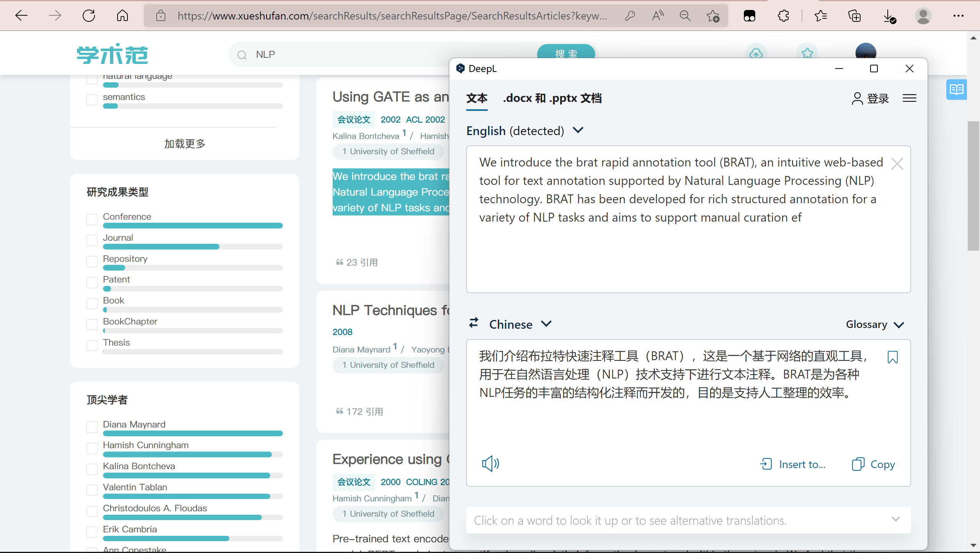Expand the DeepL word lookup panel chevron

(895, 519)
